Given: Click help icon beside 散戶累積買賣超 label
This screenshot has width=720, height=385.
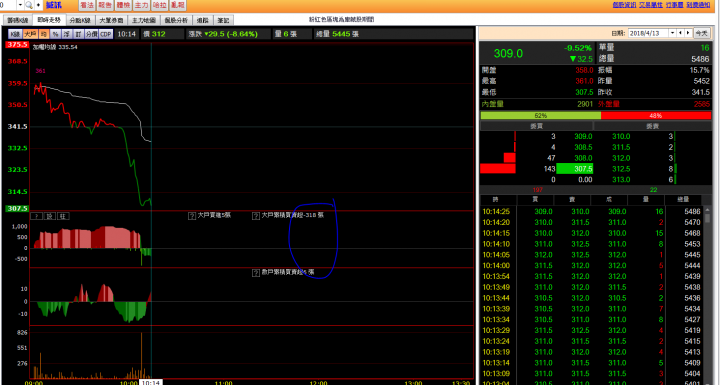Looking at the screenshot, I should pos(256,273).
